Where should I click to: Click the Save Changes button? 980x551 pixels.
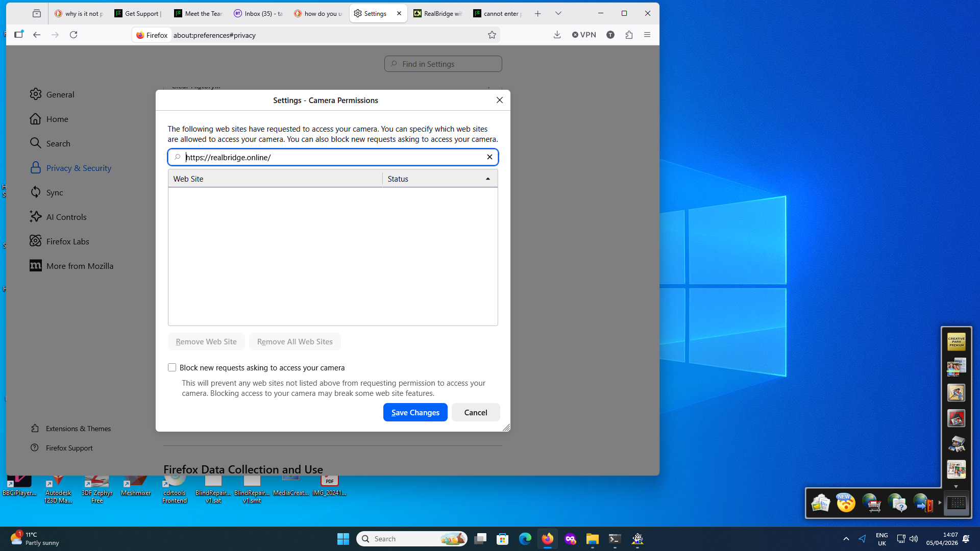coord(415,412)
